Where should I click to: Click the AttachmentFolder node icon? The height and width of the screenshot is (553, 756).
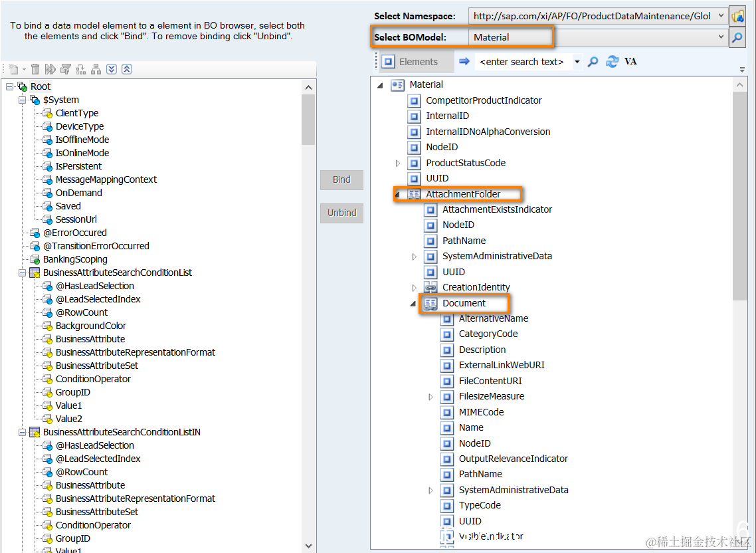coord(414,194)
